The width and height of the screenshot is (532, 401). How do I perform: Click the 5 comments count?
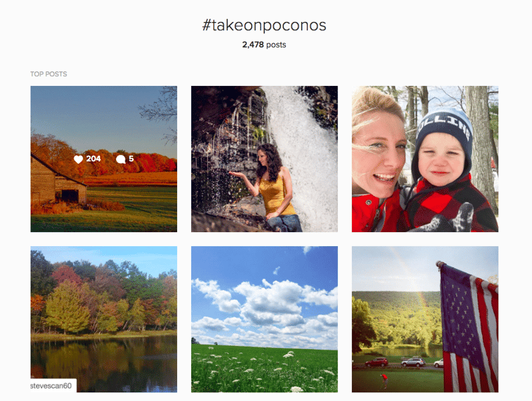click(131, 159)
